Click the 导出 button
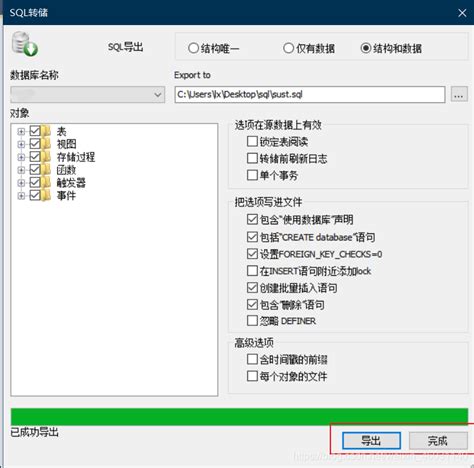Screen dimensions: 474x468 [x=371, y=441]
